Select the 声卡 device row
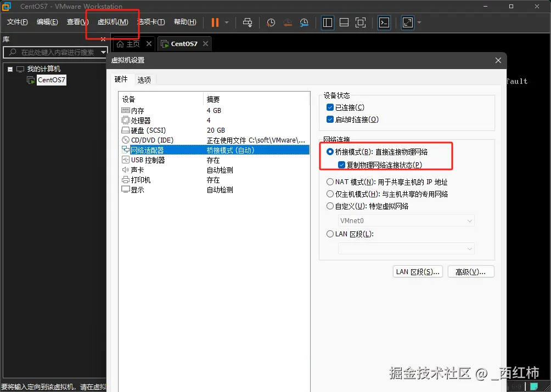The width and height of the screenshot is (551, 392). pyautogui.click(x=215, y=170)
